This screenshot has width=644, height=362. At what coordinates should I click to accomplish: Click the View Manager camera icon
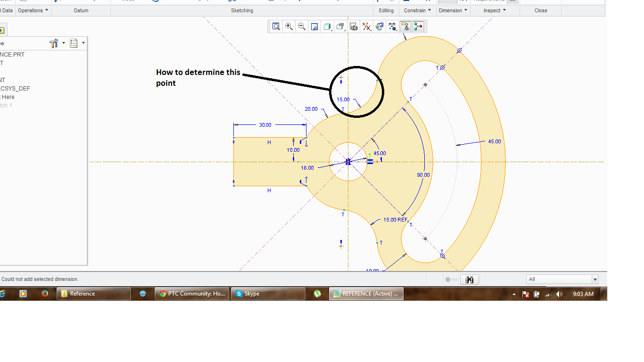click(x=353, y=26)
